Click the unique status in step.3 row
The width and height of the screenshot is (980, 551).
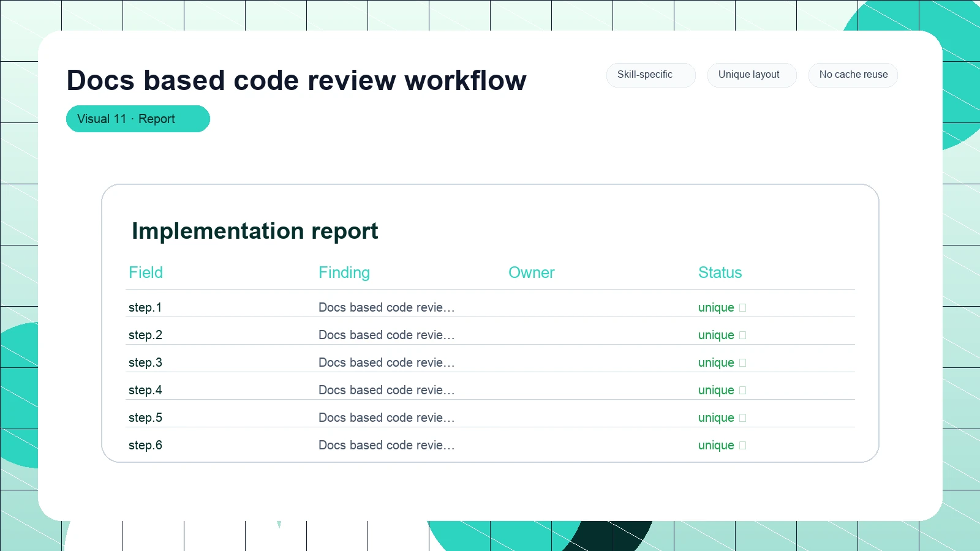[x=722, y=362]
